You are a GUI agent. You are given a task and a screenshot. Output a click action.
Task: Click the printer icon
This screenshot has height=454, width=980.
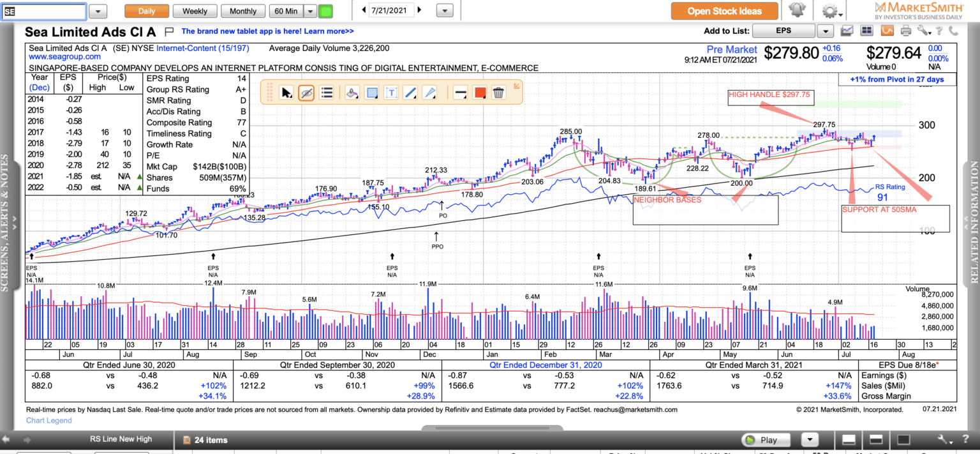pos(905,31)
